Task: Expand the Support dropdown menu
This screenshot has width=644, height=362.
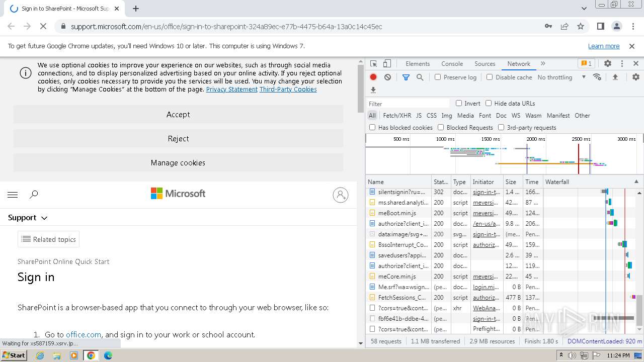Action: click(x=28, y=218)
